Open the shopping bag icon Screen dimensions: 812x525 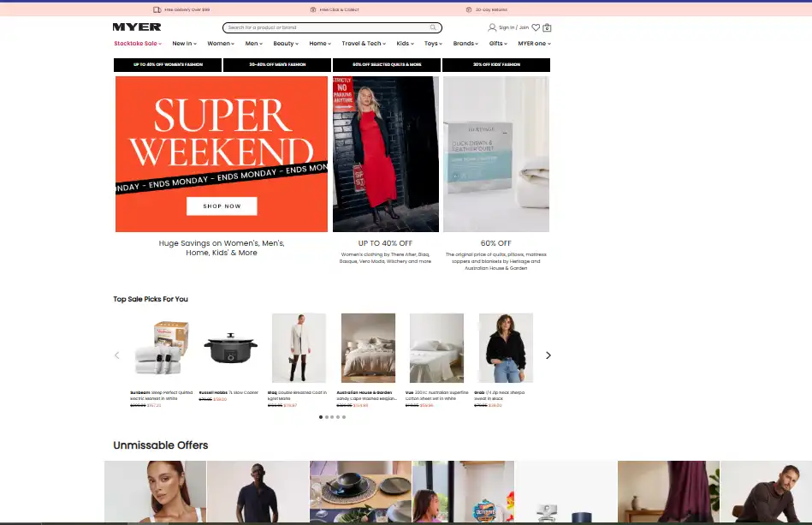click(547, 27)
